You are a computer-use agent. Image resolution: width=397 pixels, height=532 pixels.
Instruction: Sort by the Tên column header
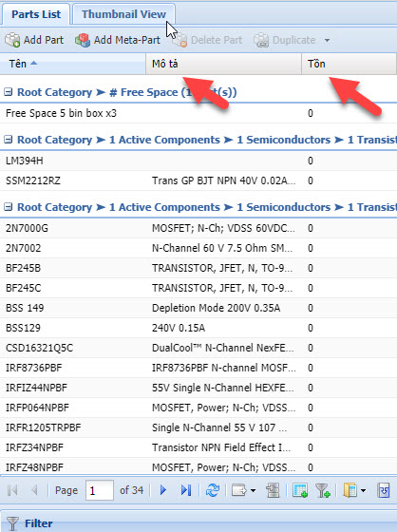click(72, 64)
